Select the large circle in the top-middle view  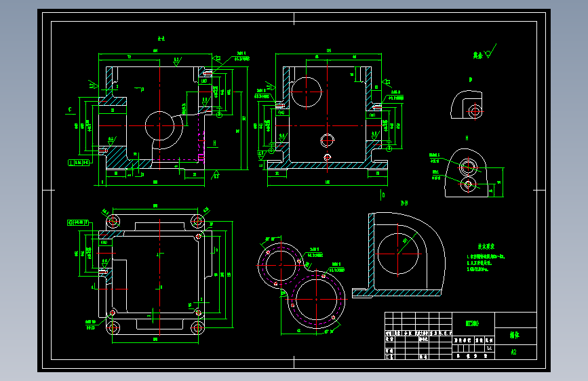click(306, 92)
